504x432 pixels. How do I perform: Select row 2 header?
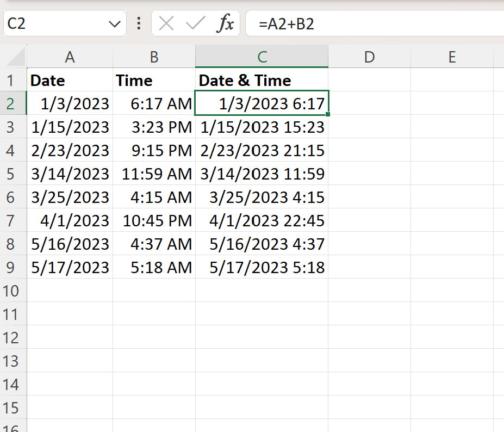(x=13, y=103)
